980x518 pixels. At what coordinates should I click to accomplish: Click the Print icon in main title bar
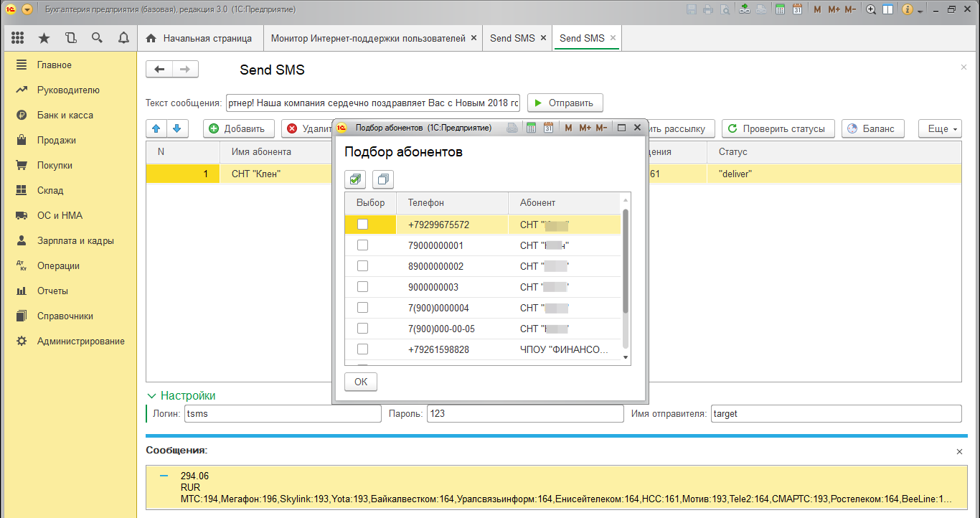click(708, 9)
